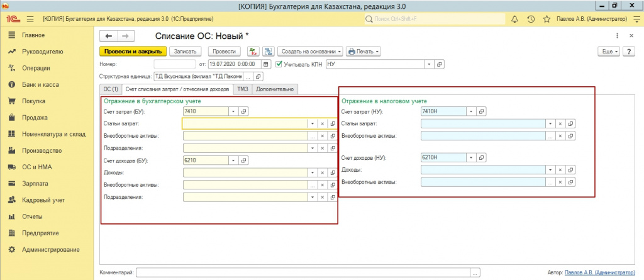Click the date field 19.07.2020
644x280 pixels.
click(x=235, y=64)
